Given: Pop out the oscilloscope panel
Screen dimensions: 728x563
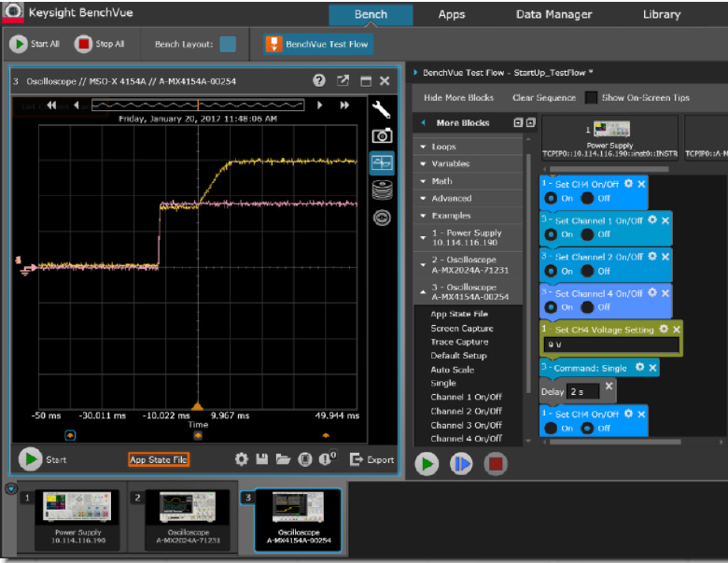Looking at the screenshot, I should coord(343,81).
